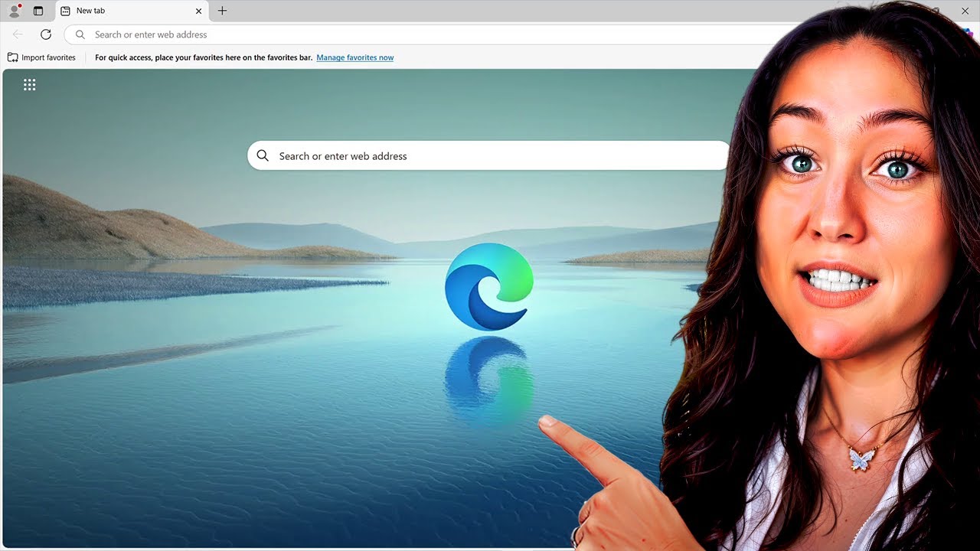980x551 pixels.
Task: Click Import favorites
Action: pos(41,57)
